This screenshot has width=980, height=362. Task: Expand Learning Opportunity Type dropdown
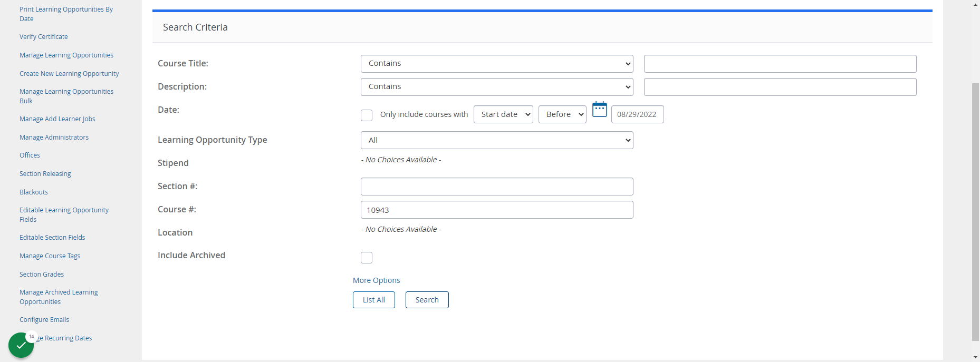497,140
